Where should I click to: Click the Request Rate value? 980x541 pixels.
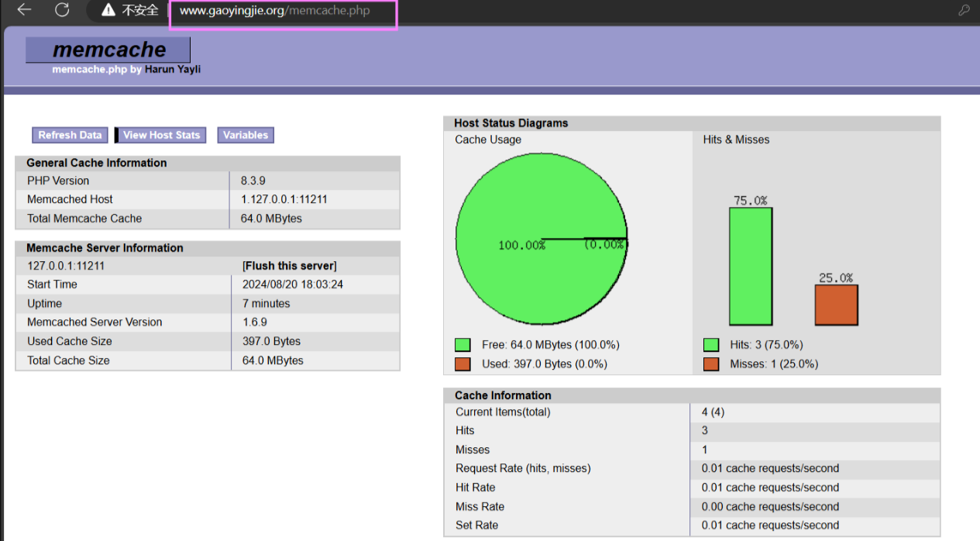point(770,469)
